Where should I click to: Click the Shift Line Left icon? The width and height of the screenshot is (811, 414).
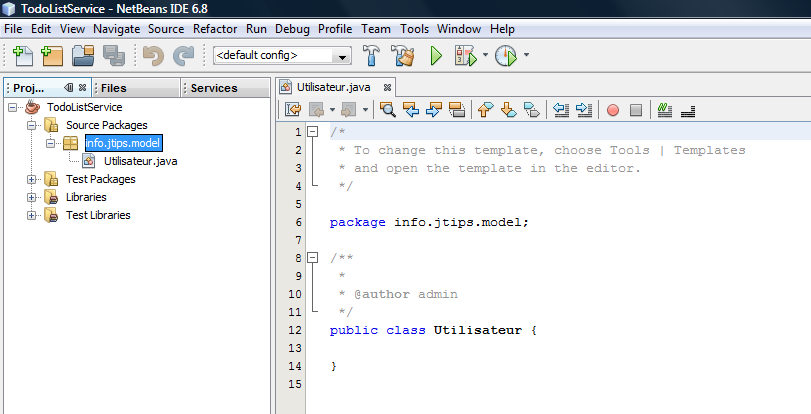pyautogui.click(x=561, y=109)
